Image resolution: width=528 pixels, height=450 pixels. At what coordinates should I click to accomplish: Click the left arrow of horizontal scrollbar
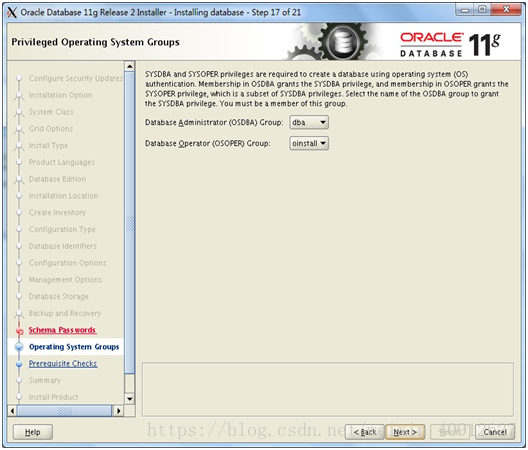pyautogui.click(x=12, y=411)
